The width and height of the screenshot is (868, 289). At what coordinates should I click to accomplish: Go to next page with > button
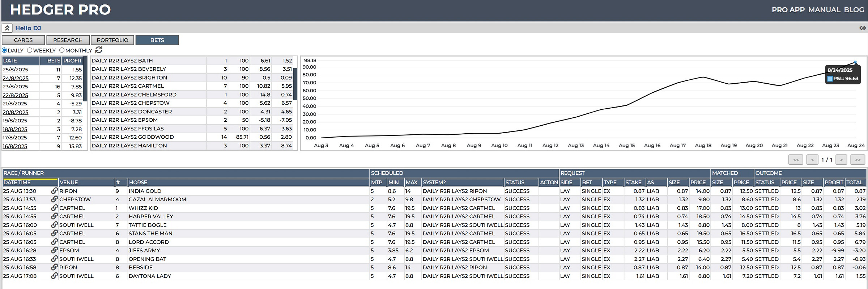842,160
